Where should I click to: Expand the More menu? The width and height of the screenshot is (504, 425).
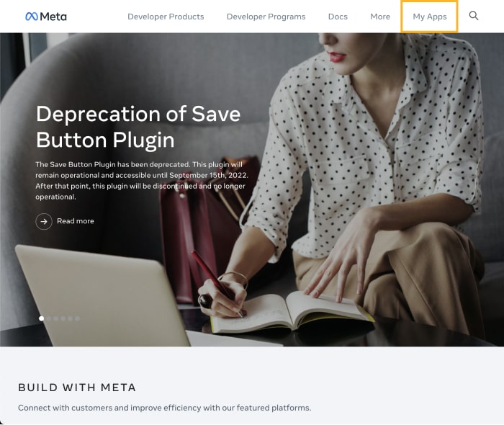(x=380, y=17)
